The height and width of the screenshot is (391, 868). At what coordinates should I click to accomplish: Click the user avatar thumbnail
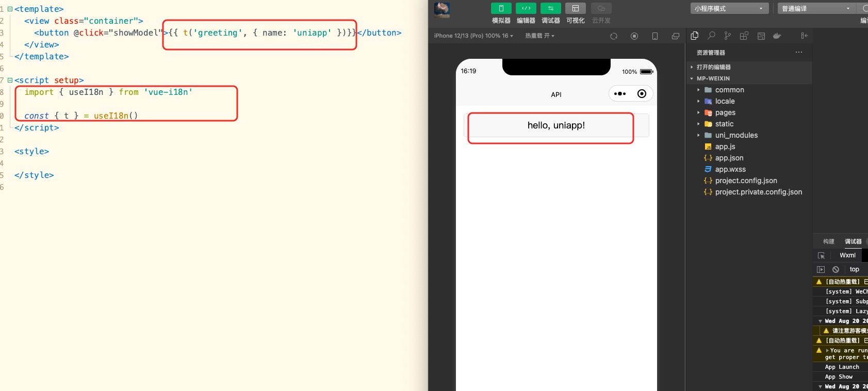(442, 9)
